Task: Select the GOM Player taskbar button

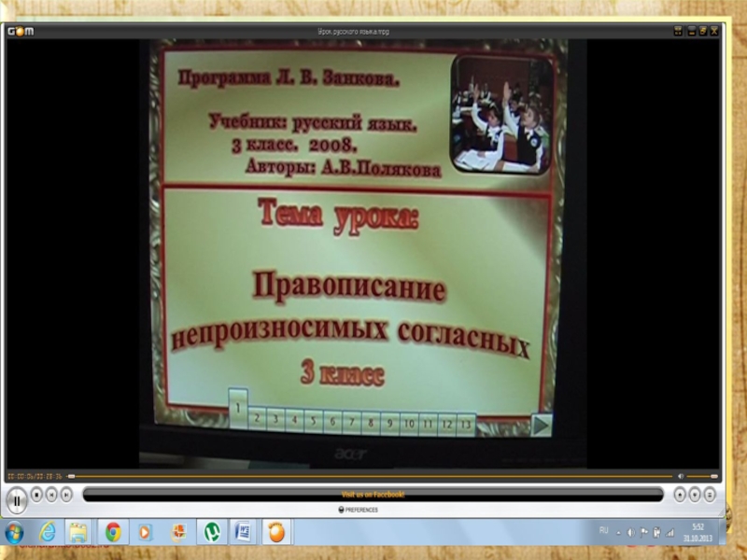Action: (276, 532)
